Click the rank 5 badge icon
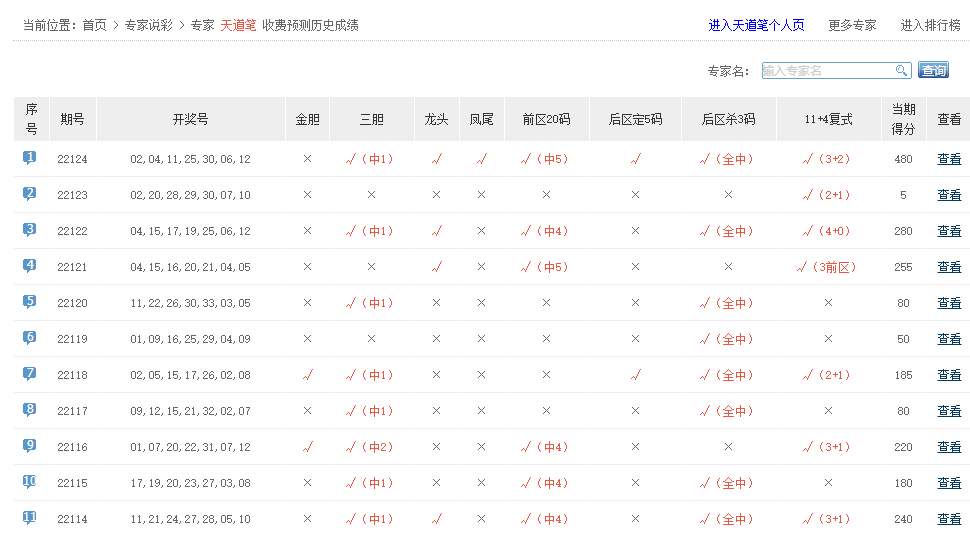The image size is (970, 535). 30,302
